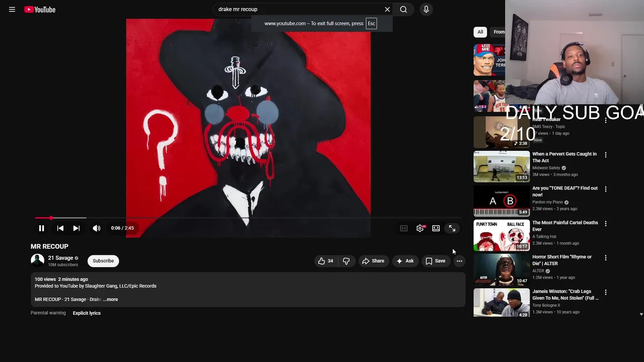Go to YouTube home via logo
644x362 pixels.
click(x=40, y=10)
